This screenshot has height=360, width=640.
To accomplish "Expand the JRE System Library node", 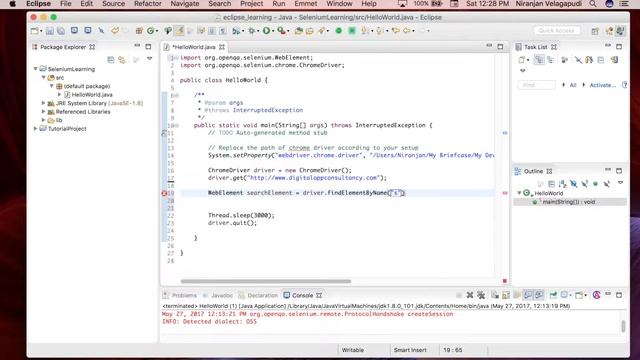I will point(43,103).
